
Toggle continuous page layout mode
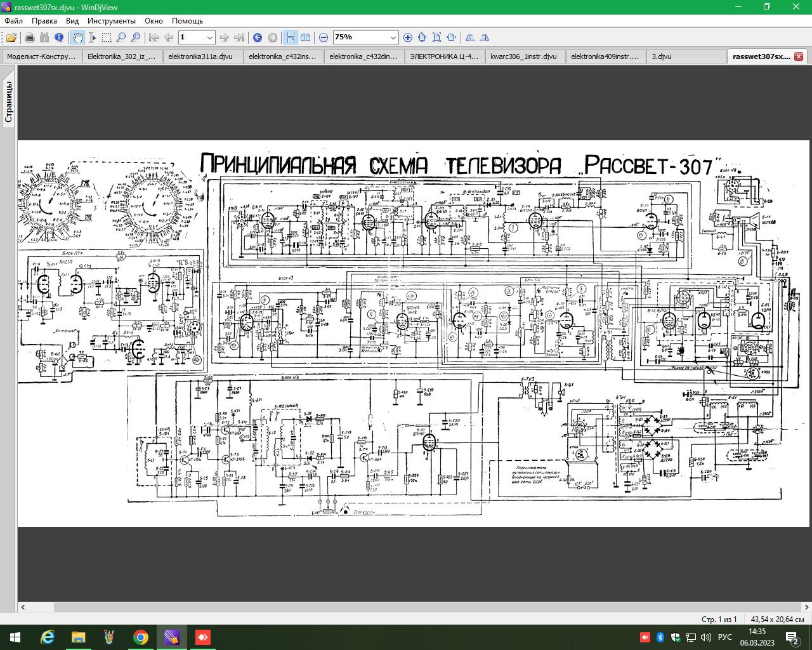pyautogui.click(x=291, y=37)
